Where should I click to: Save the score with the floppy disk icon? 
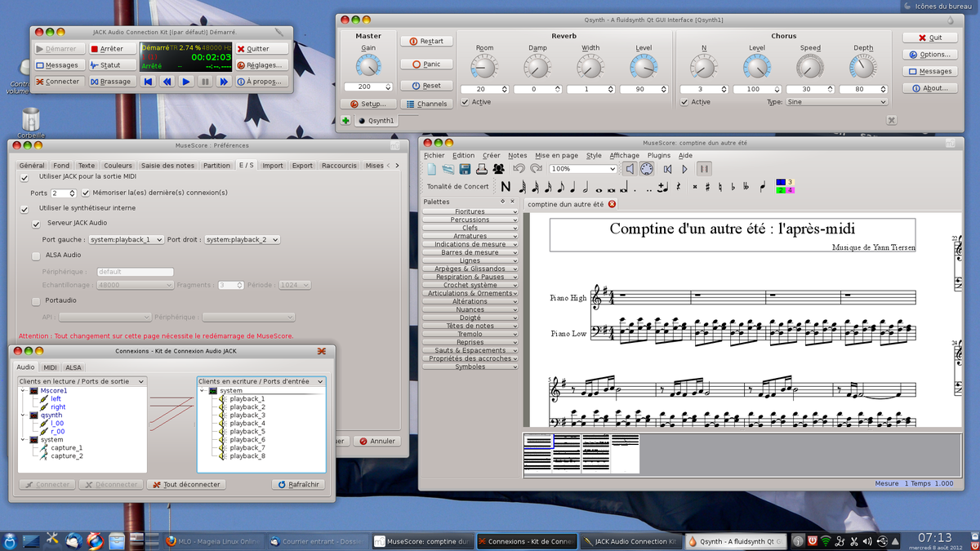[465, 169]
